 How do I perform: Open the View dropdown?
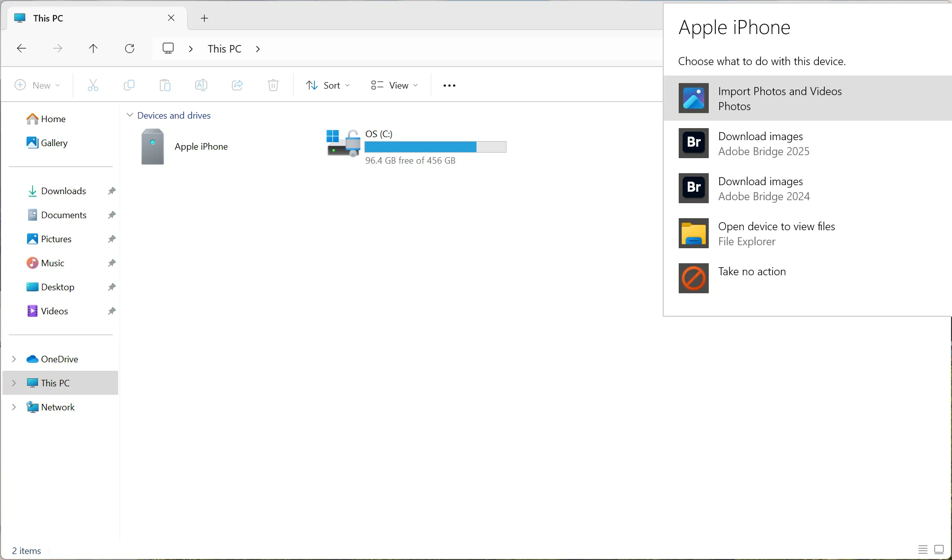394,85
